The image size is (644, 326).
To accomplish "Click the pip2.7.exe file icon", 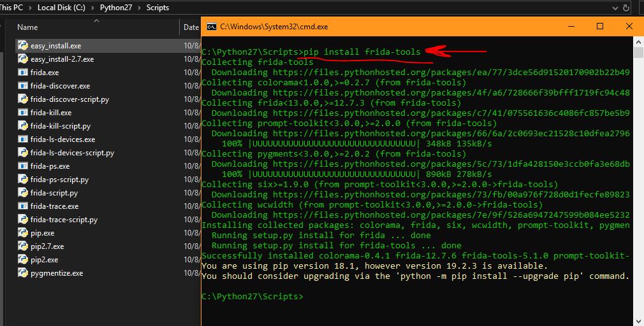I will [x=23, y=246].
